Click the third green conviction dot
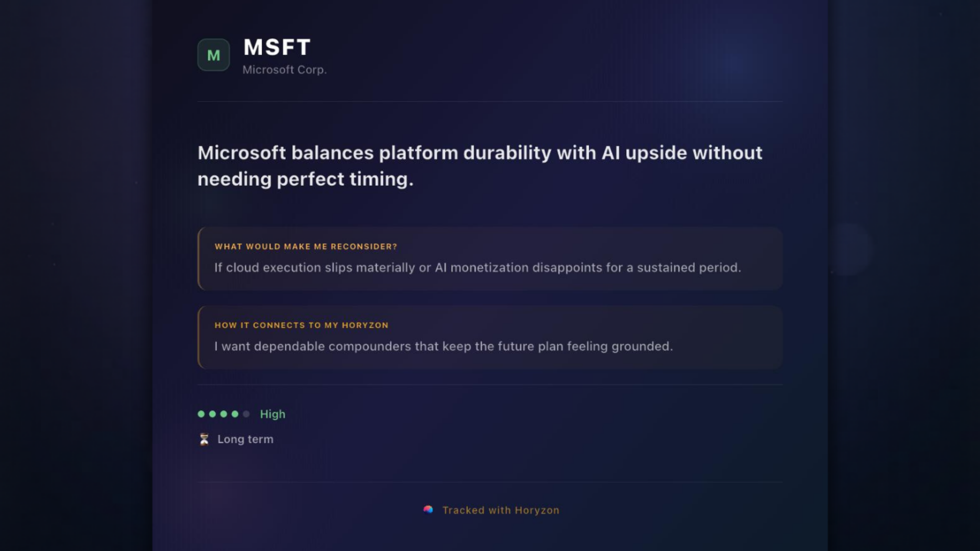Screen dimensions: 980x551 (224, 414)
